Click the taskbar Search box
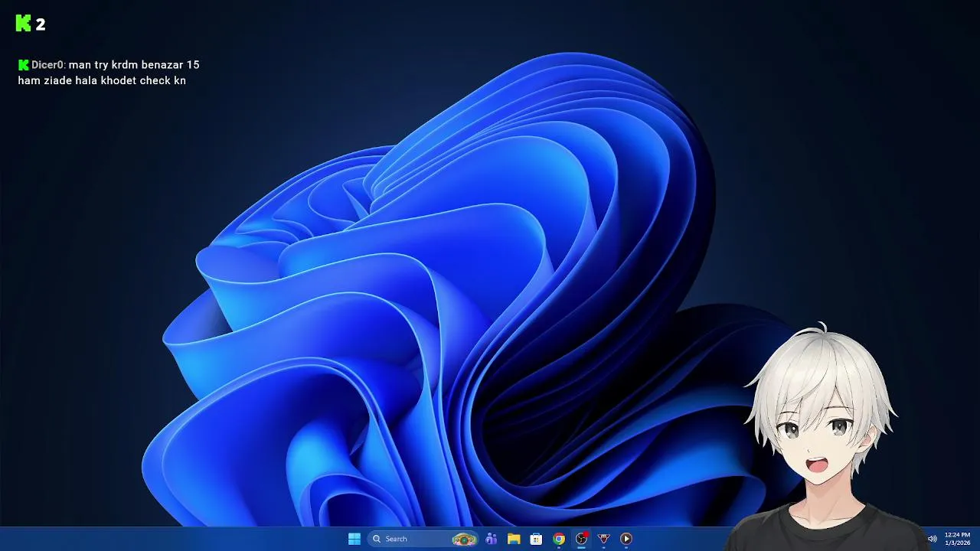 pos(423,539)
